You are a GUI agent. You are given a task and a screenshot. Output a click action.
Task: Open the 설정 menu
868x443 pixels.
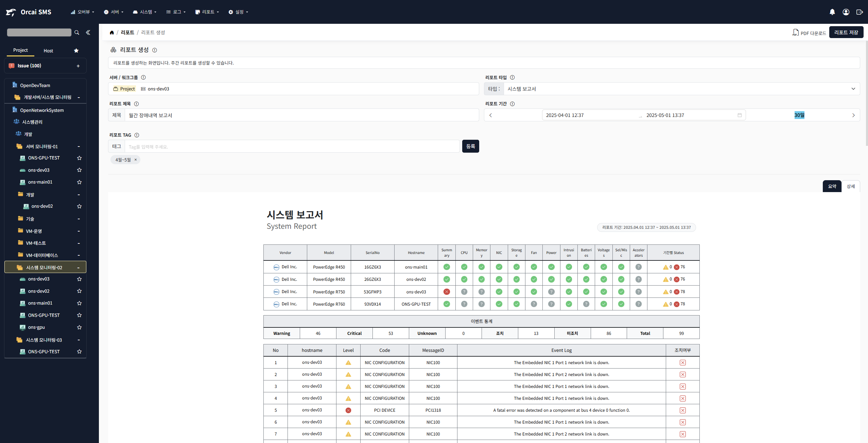238,12
